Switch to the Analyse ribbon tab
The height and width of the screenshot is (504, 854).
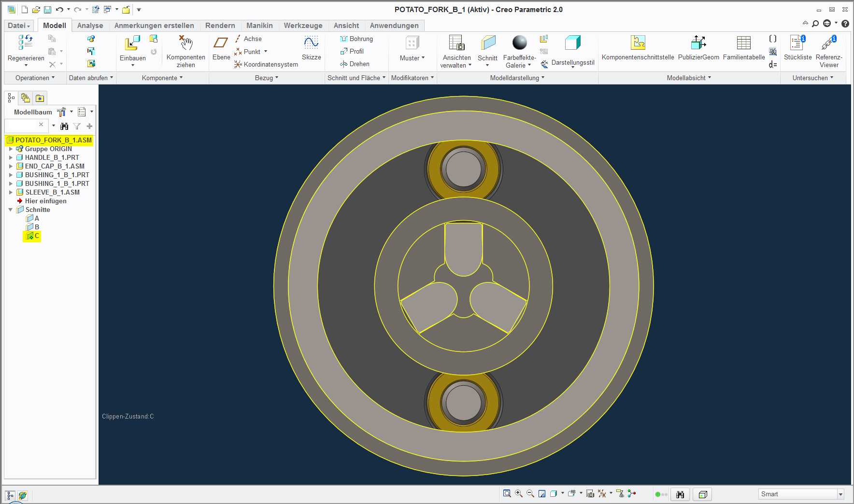point(90,26)
